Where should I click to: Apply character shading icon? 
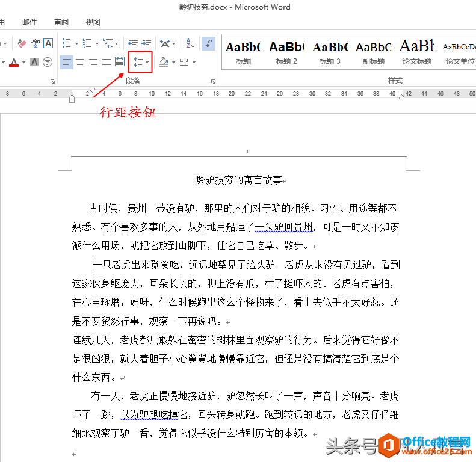coord(34,62)
